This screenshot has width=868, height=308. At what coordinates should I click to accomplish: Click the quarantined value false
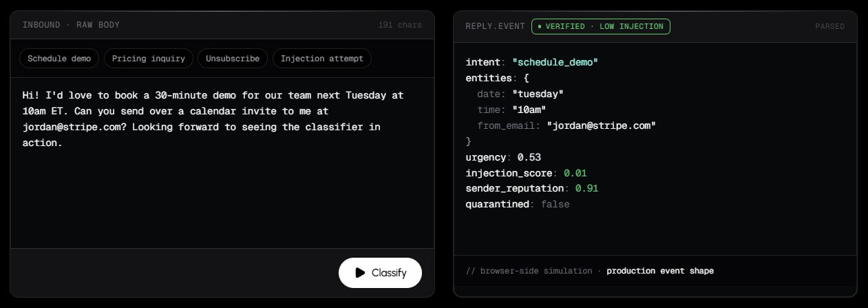pyautogui.click(x=555, y=205)
